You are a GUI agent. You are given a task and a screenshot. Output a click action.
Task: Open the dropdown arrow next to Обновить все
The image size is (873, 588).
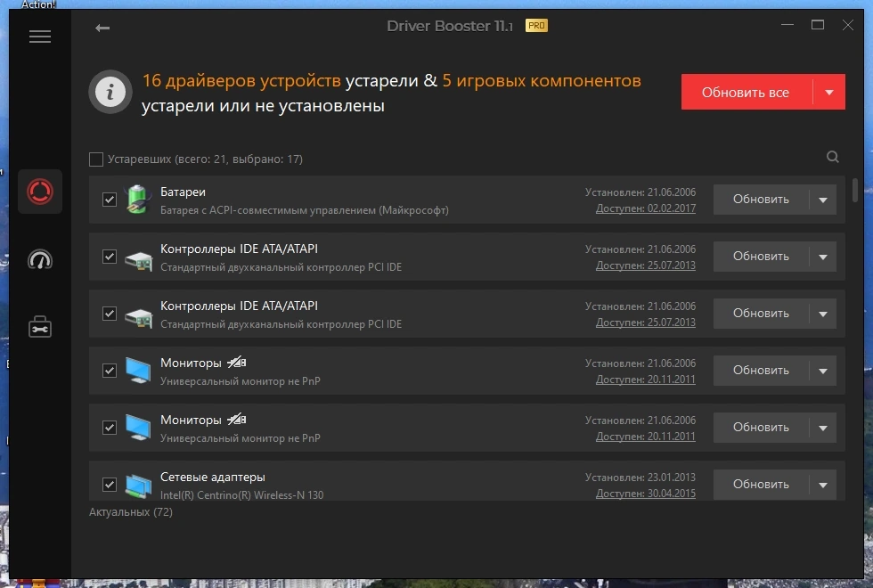[829, 92]
